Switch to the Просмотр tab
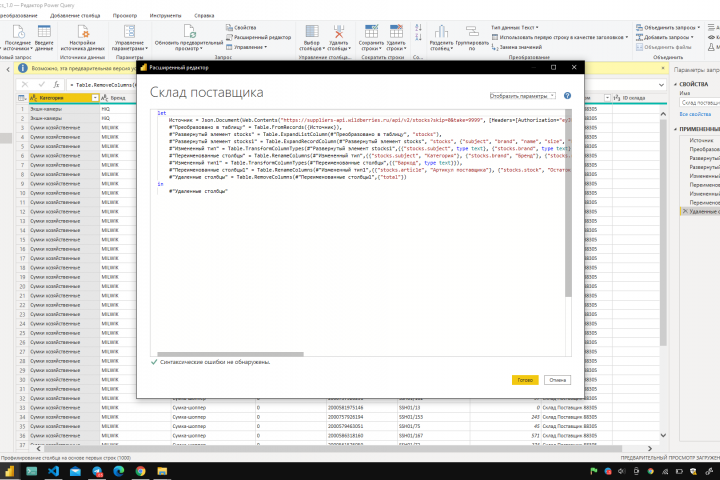 pyautogui.click(x=125, y=15)
